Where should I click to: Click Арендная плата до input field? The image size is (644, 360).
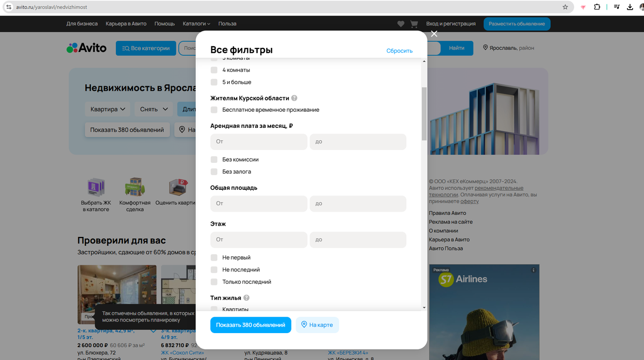click(x=358, y=141)
